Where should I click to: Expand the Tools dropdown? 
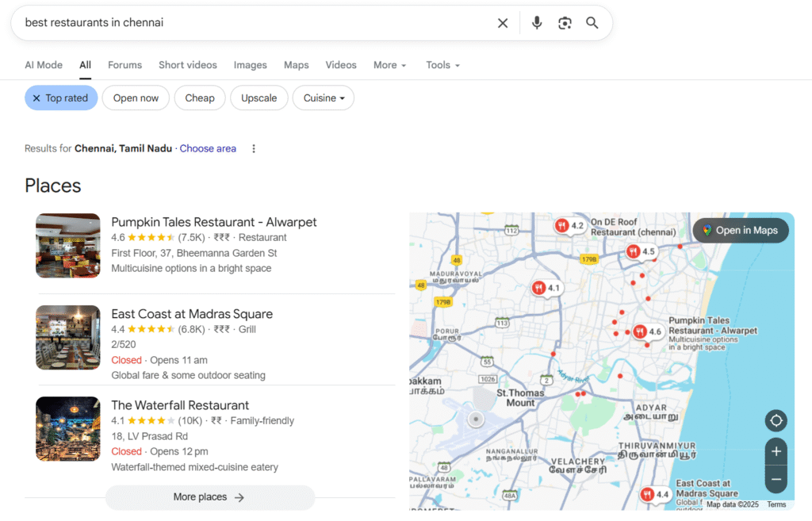click(x=442, y=65)
